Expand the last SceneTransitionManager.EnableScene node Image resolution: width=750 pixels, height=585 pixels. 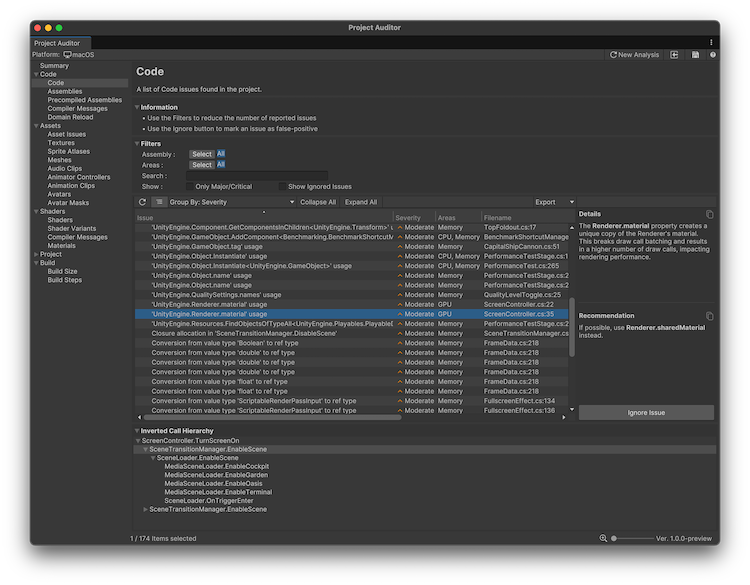146,509
